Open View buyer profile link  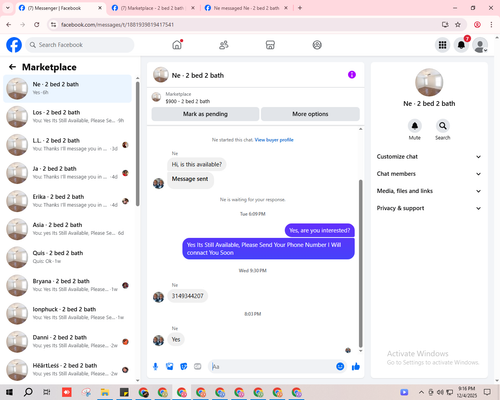pyautogui.click(x=274, y=140)
